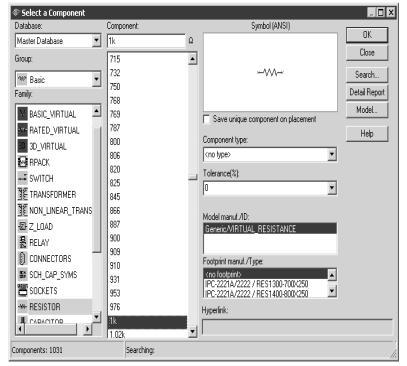Open the Component type dropdown
The width and height of the screenshot is (407, 366).
(332, 154)
